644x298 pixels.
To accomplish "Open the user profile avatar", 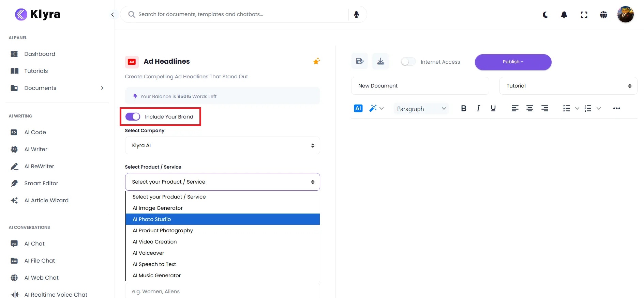I will click(626, 14).
